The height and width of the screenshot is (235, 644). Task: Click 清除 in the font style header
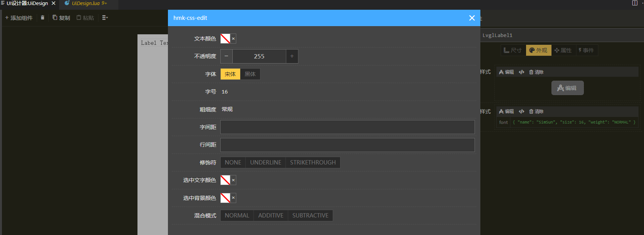tap(536, 111)
